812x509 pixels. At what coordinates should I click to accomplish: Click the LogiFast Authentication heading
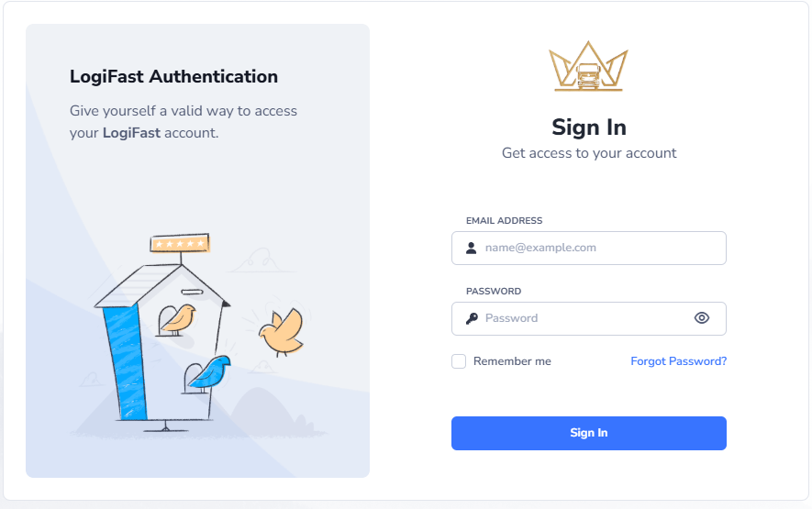(x=173, y=77)
